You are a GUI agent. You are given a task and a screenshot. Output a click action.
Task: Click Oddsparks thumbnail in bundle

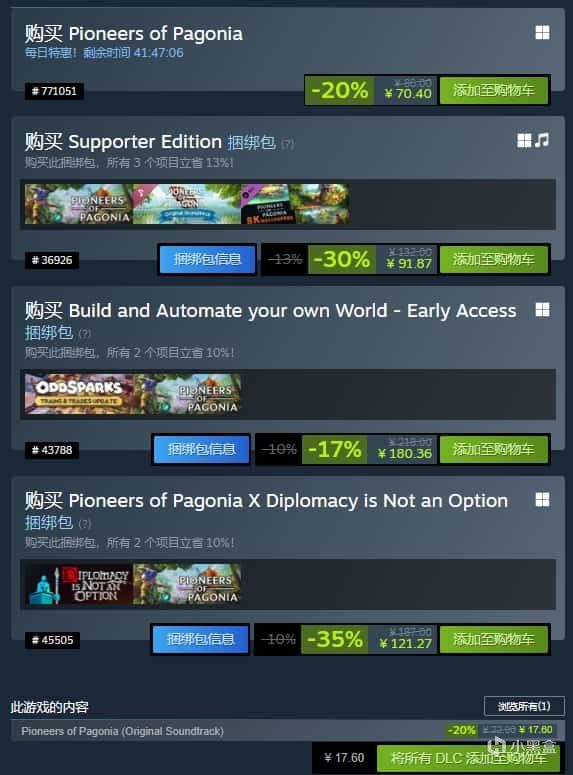point(79,394)
